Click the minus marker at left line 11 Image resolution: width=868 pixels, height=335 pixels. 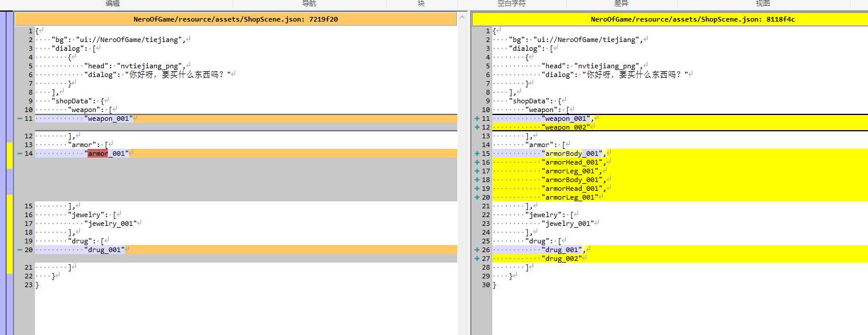tap(20, 118)
